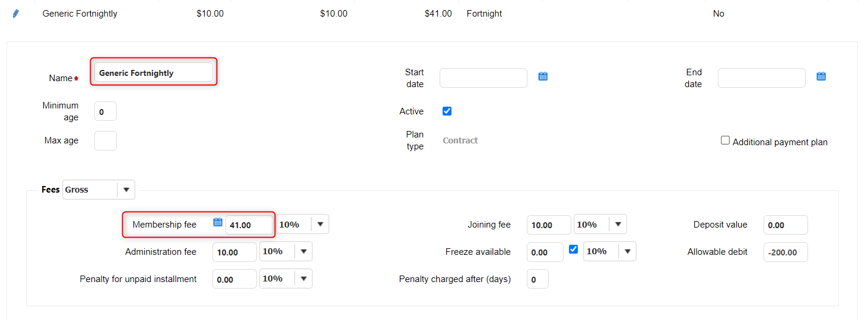Open the Start date calendar picker

click(x=542, y=76)
